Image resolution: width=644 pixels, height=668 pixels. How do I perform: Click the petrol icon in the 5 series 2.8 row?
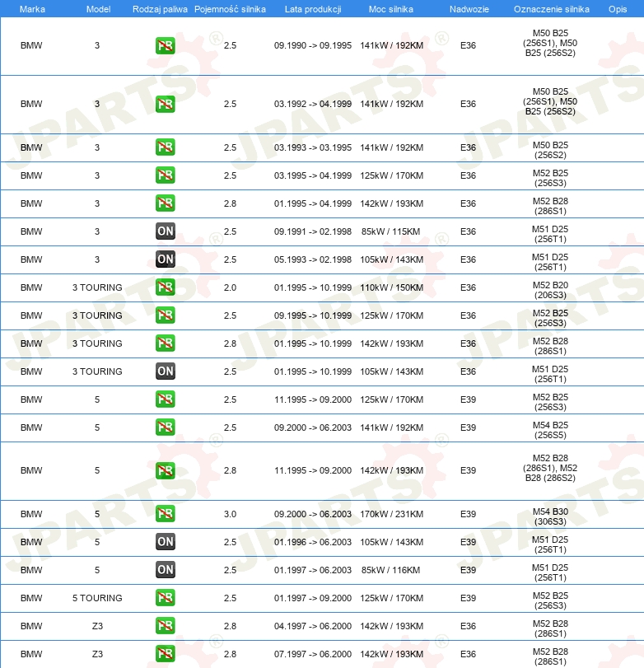coord(166,471)
